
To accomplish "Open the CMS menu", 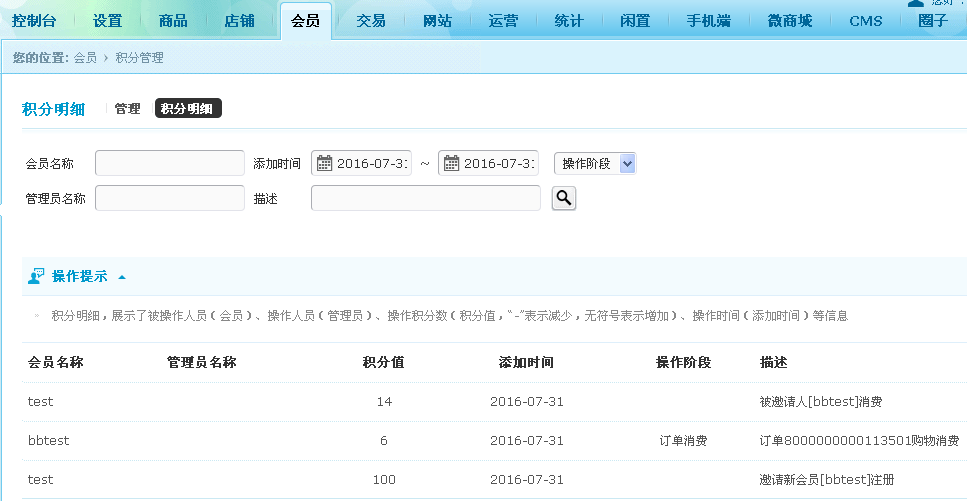I will click(x=865, y=21).
